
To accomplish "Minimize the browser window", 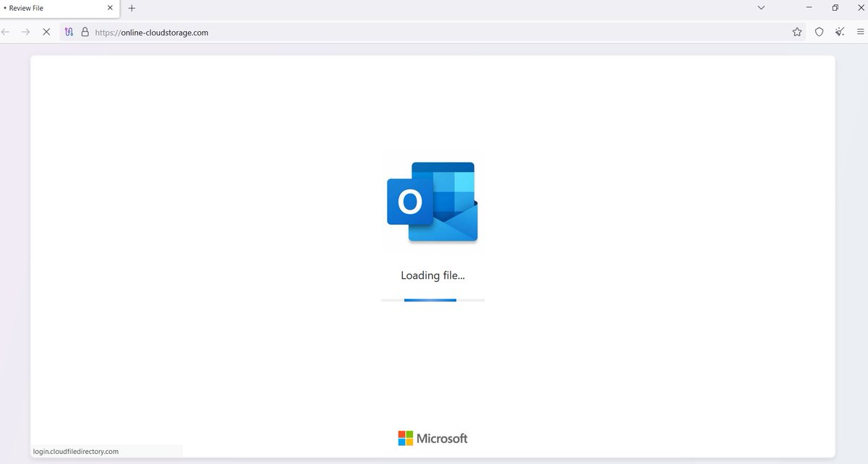I will click(x=809, y=8).
